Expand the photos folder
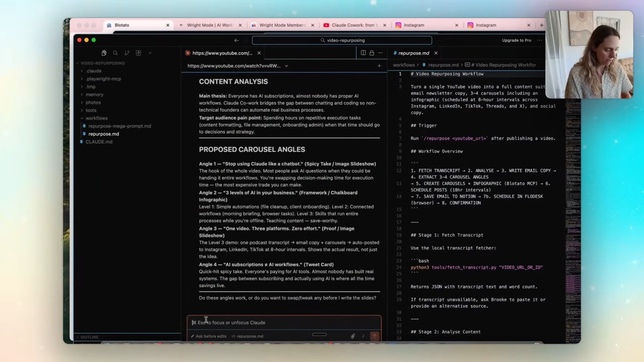 [93, 103]
